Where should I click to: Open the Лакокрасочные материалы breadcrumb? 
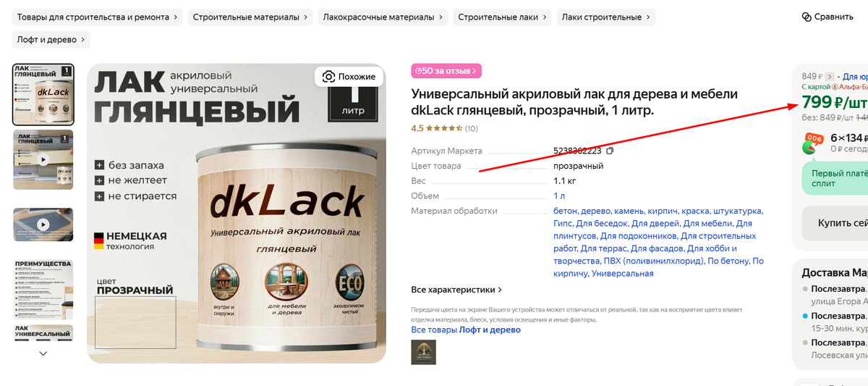(x=383, y=17)
